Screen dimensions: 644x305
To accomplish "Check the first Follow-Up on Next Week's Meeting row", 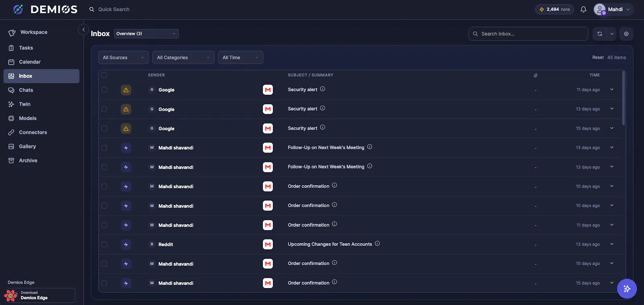I will pyautogui.click(x=104, y=148).
